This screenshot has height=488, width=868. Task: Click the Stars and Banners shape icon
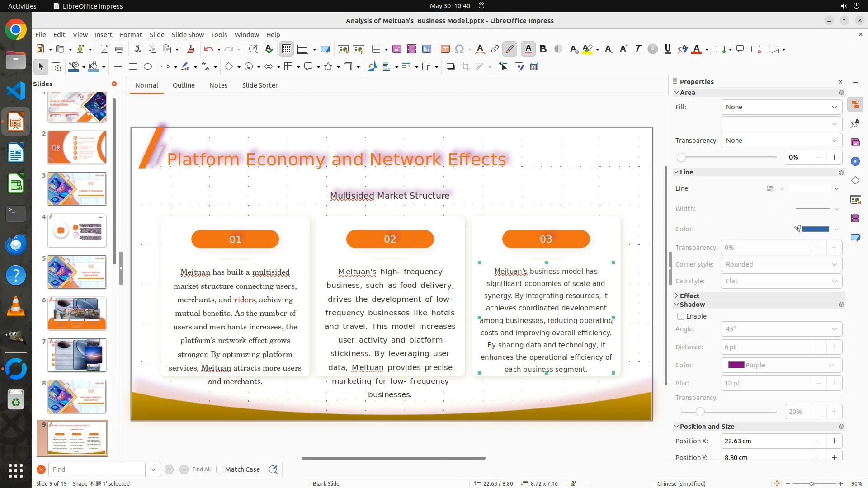click(329, 67)
